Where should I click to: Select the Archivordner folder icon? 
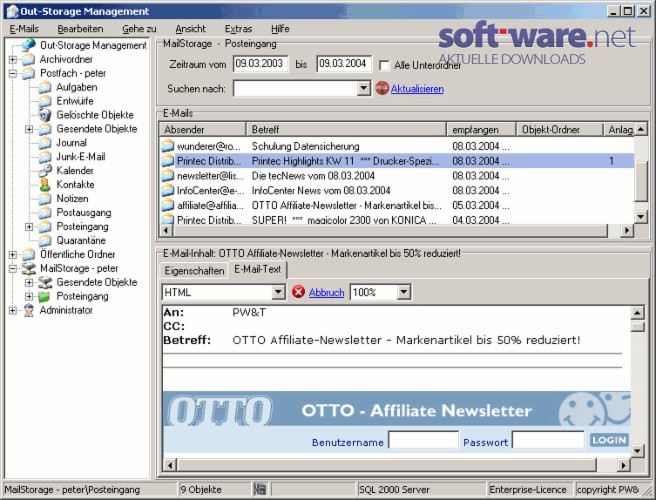pos(28,59)
